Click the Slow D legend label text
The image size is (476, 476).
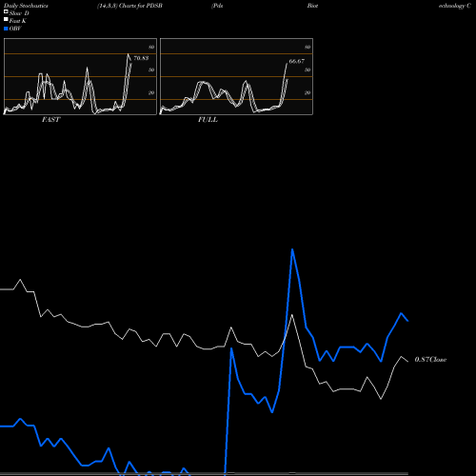coord(19,13)
